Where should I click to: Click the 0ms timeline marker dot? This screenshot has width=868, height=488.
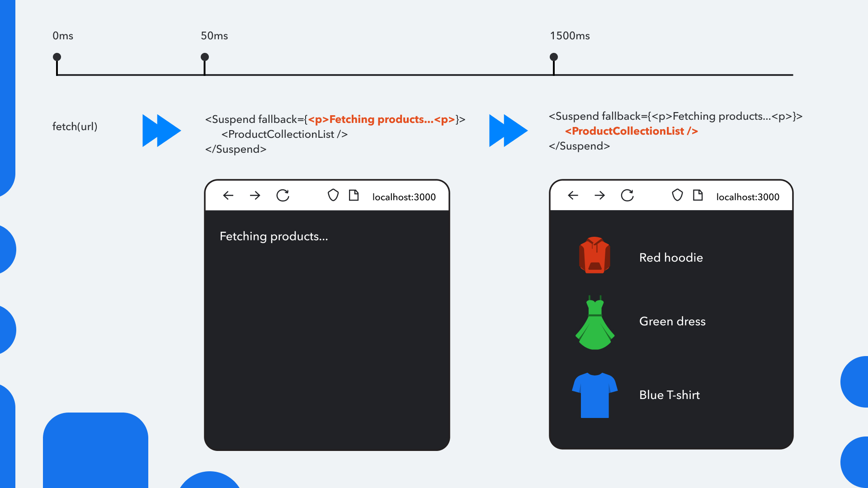(x=57, y=57)
